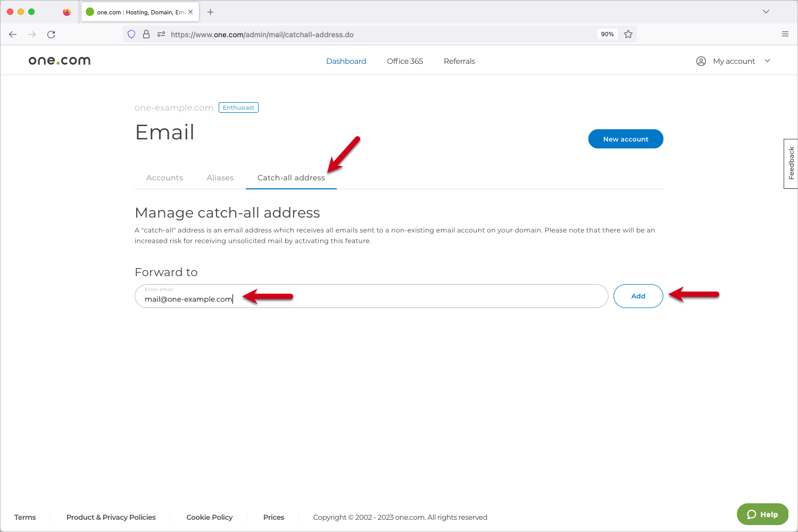Click the 90% zoom level indicator

click(607, 35)
